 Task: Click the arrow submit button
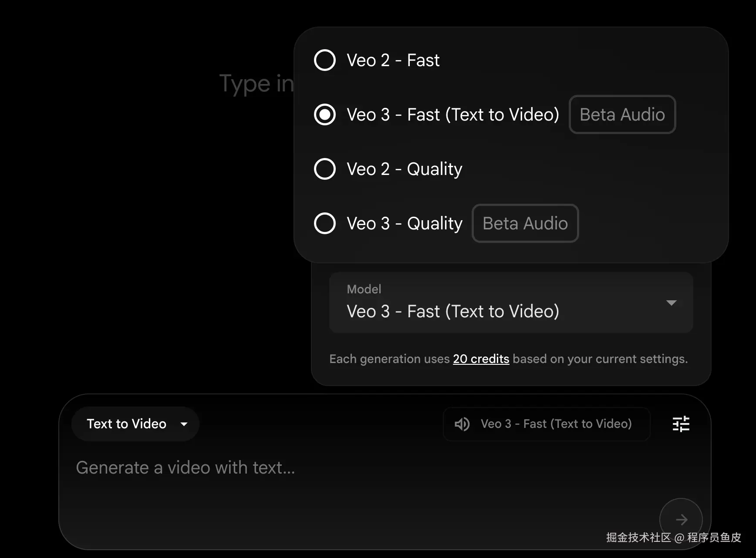click(x=681, y=519)
